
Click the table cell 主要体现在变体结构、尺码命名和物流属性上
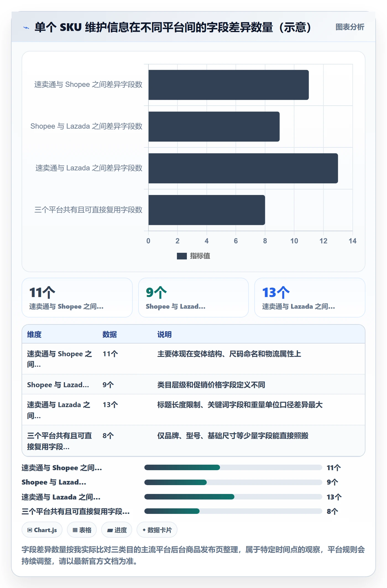pos(229,354)
